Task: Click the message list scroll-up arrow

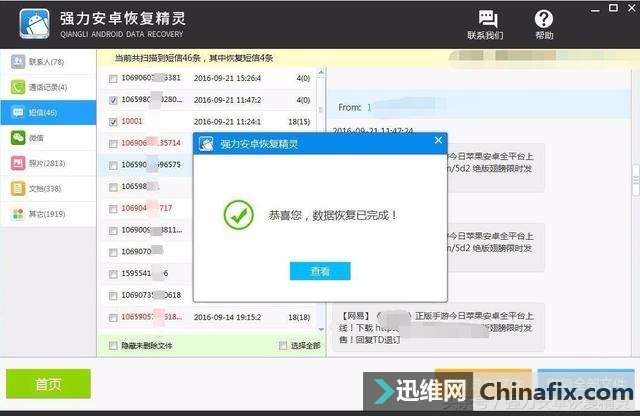Action: 321,72
